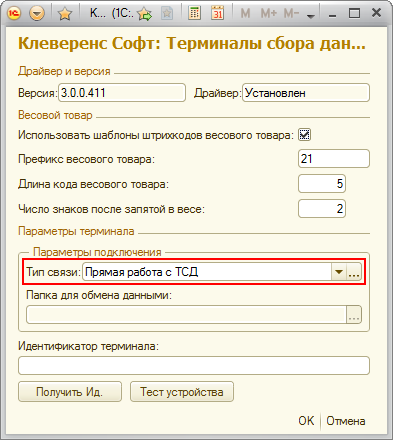Maximize the settings window
The width and height of the screenshot is (393, 440).
pos(354,14)
